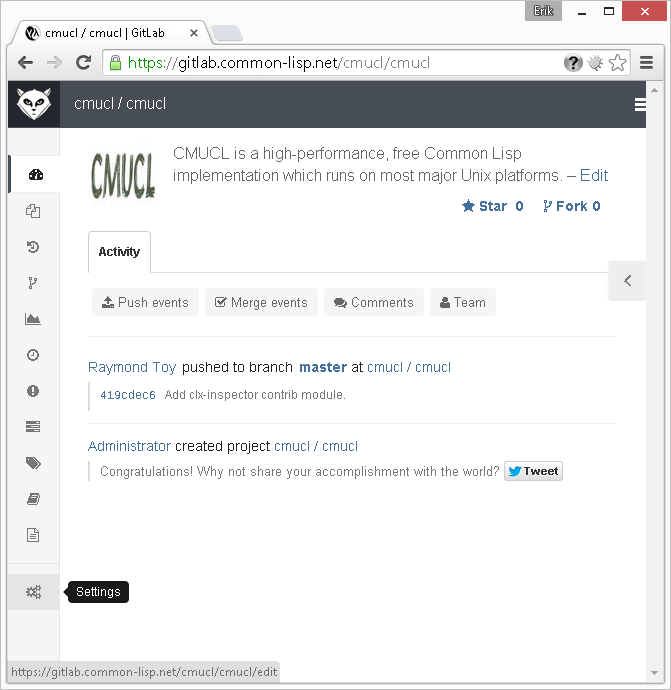The width and height of the screenshot is (671, 690).
Task: Open the Labels tag icon in the sidebar
Action: click(33, 463)
